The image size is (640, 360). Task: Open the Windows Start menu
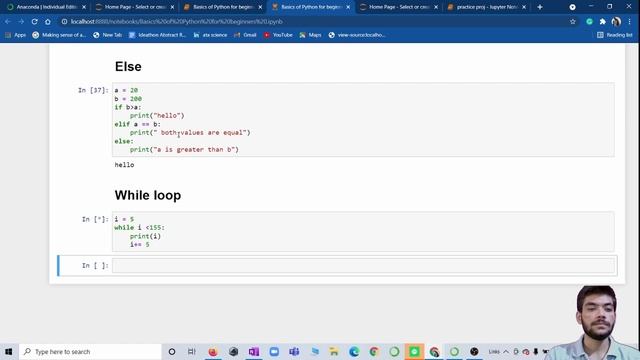tap(9, 351)
